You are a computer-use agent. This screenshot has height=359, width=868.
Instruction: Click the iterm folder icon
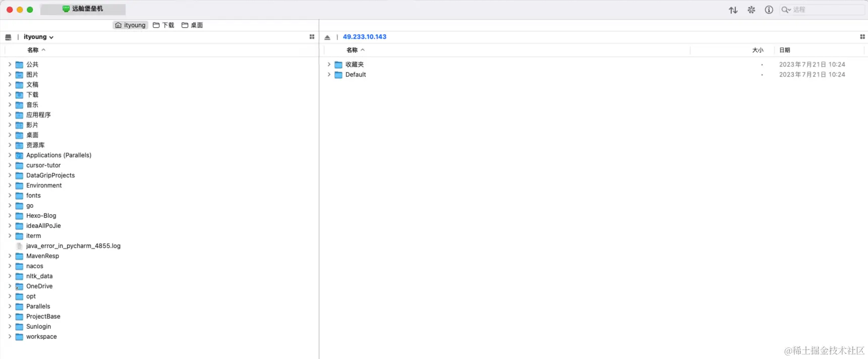tap(19, 236)
